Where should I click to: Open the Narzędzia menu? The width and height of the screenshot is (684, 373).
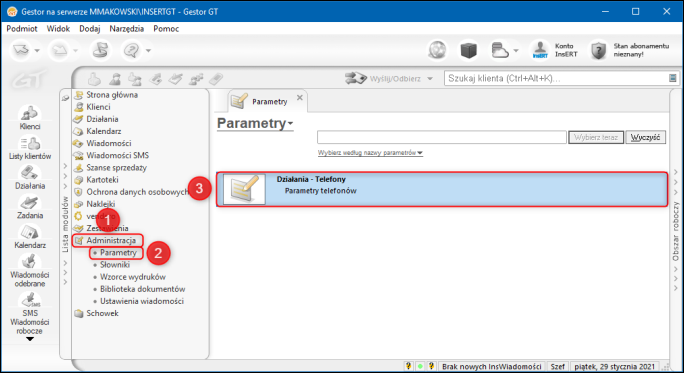(127, 29)
